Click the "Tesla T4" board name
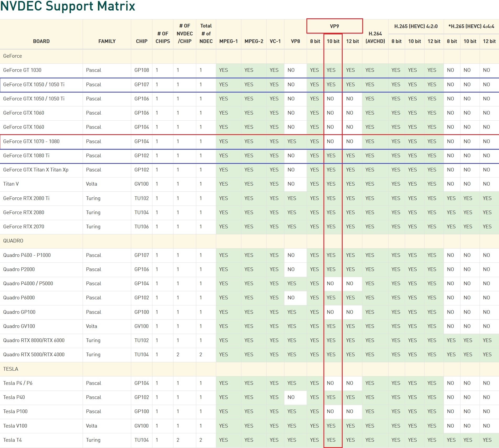 point(13,440)
